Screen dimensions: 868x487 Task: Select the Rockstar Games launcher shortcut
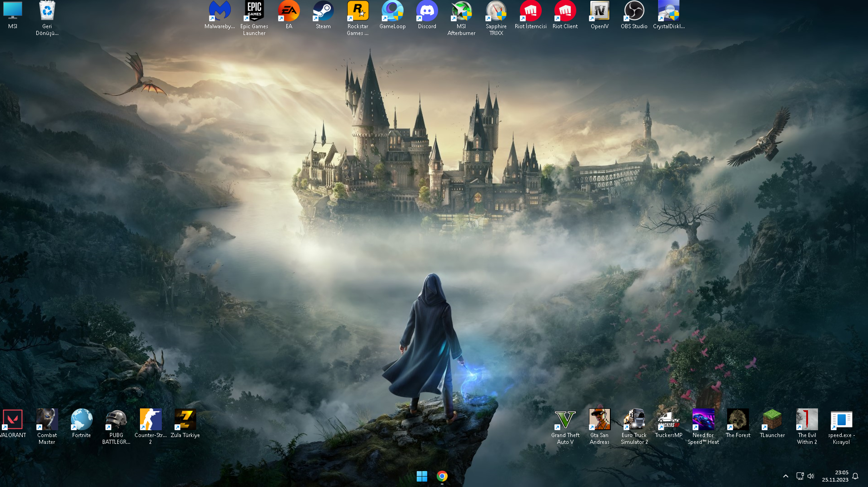click(358, 18)
